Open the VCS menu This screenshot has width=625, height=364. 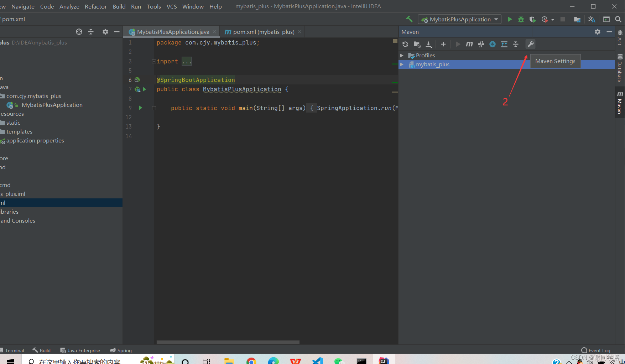(172, 6)
